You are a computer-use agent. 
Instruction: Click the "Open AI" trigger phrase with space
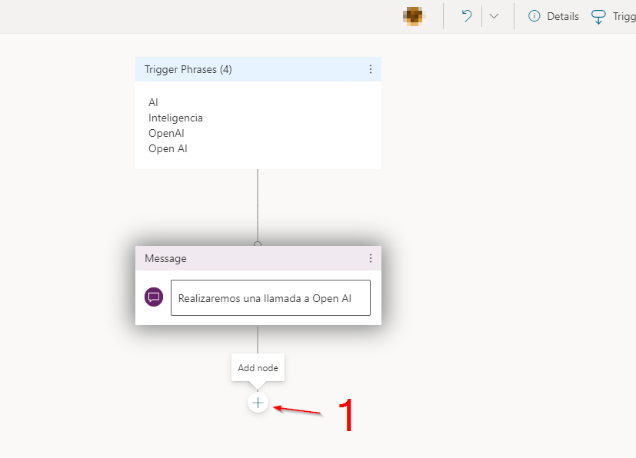tap(167, 148)
